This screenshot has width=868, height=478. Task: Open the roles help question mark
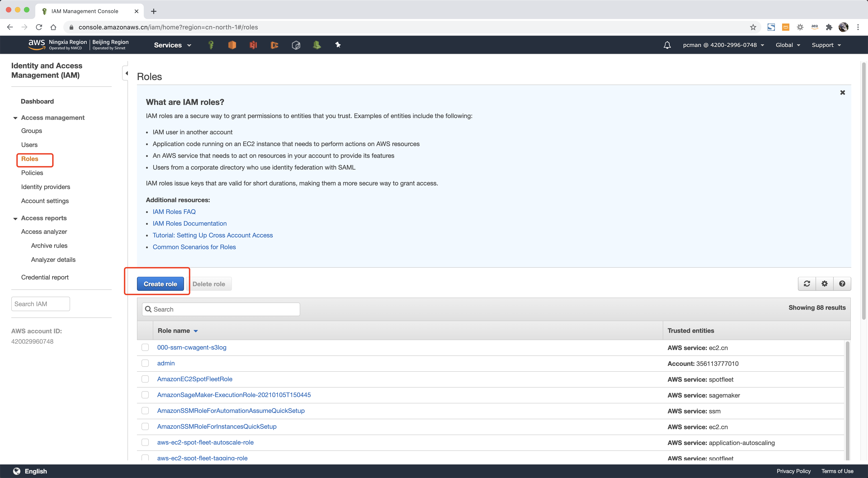click(842, 284)
